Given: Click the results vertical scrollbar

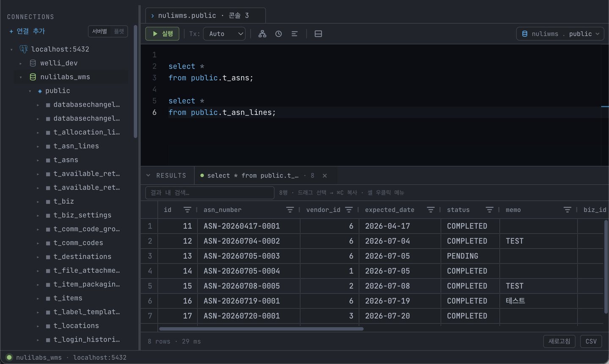Looking at the screenshot, I should [606, 266].
